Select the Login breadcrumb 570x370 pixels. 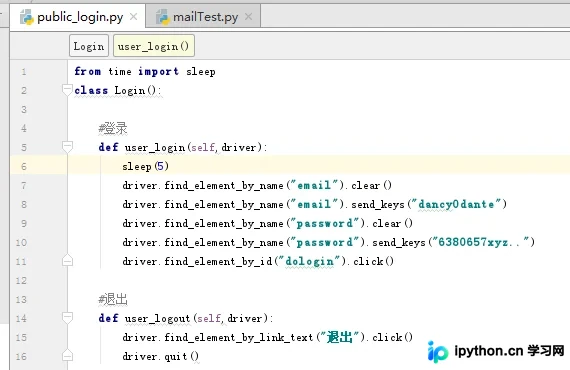tap(89, 46)
